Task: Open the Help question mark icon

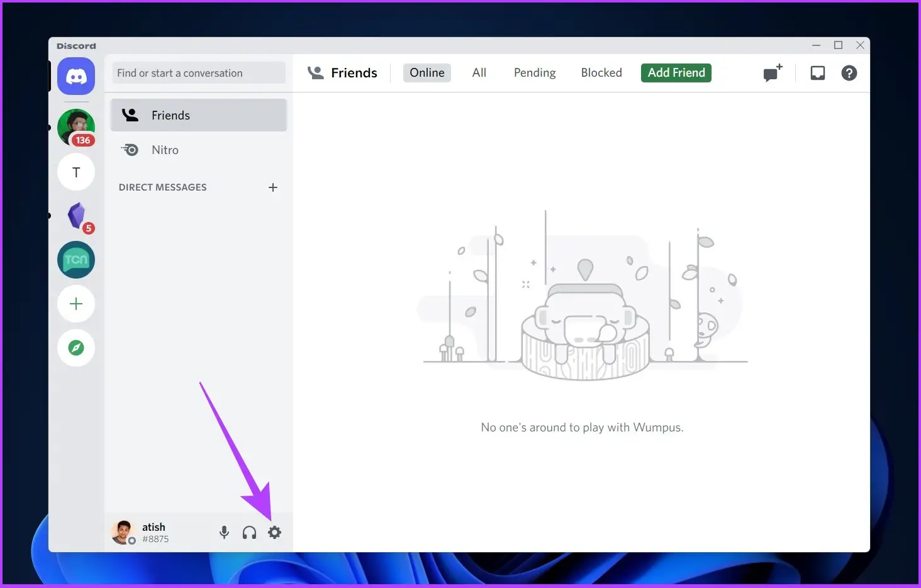Action: pos(849,73)
